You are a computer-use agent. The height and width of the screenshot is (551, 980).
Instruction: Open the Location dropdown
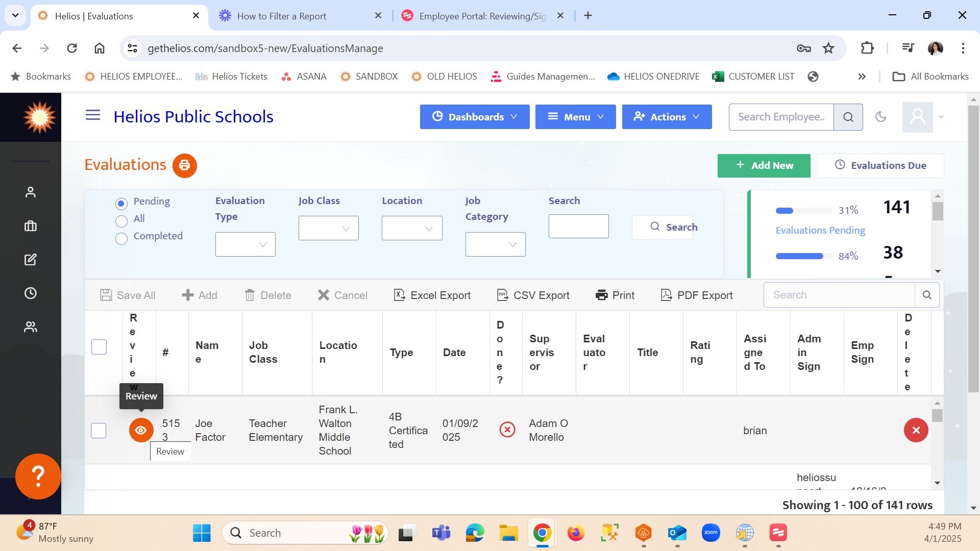(411, 229)
